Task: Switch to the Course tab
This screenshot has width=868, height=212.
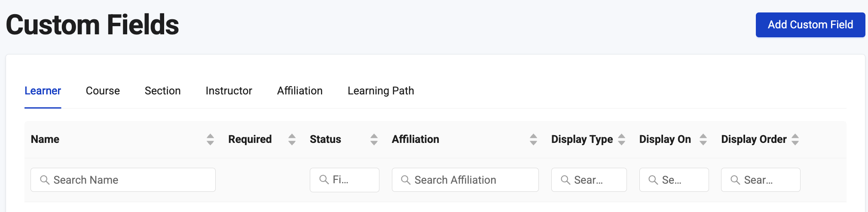Action: tap(103, 91)
